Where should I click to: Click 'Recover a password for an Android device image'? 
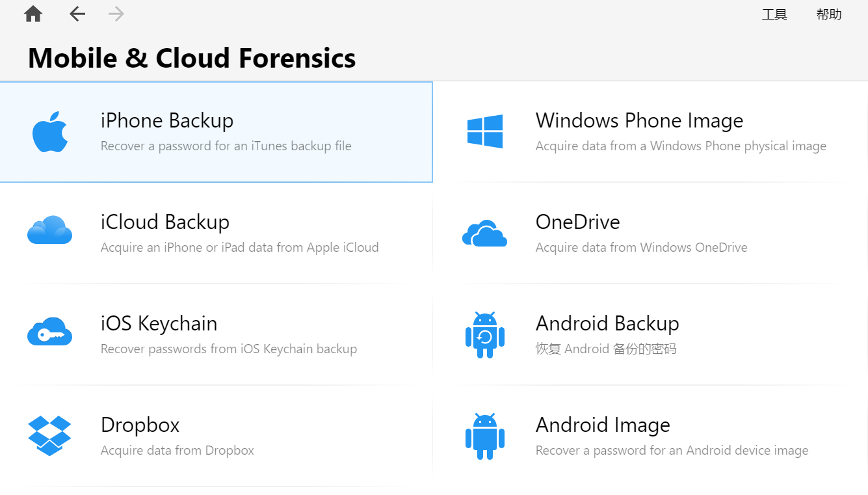pyautogui.click(x=672, y=451)
